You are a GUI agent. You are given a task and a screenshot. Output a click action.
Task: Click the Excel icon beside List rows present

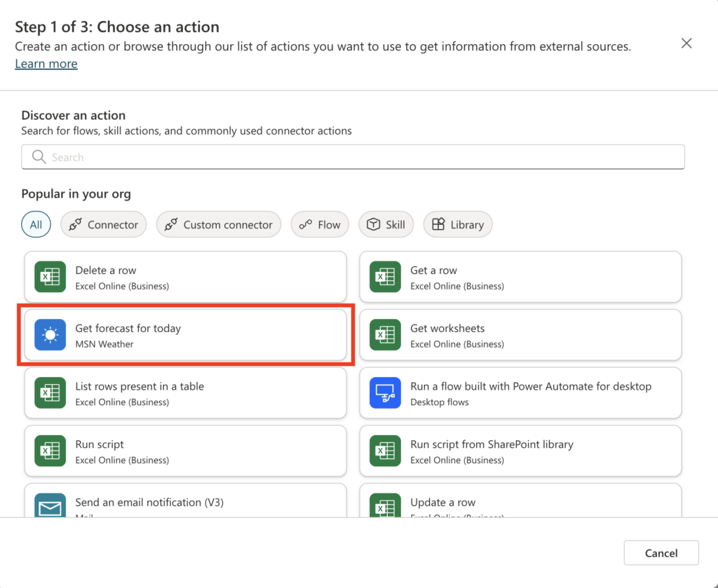pos(50,394)
